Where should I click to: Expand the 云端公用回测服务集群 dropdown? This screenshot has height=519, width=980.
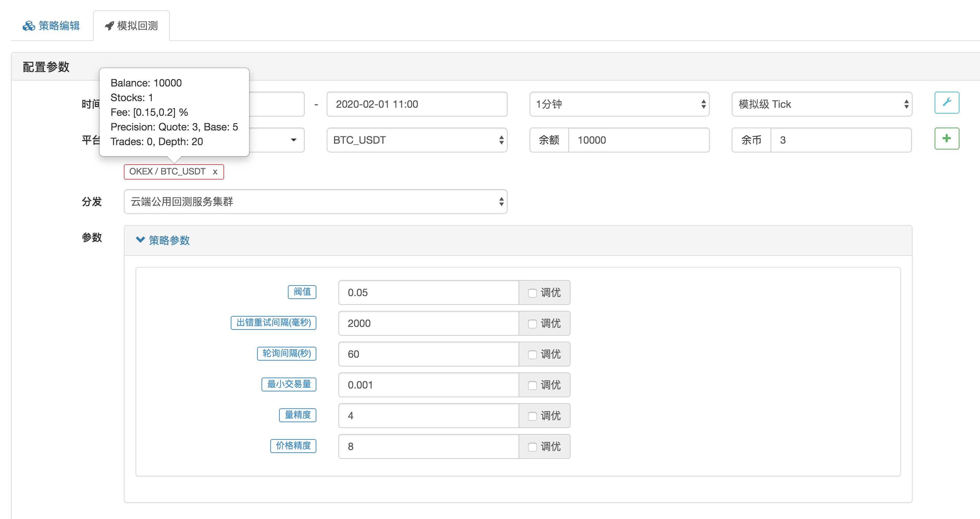pyautogui.click(x=315, y=202)
